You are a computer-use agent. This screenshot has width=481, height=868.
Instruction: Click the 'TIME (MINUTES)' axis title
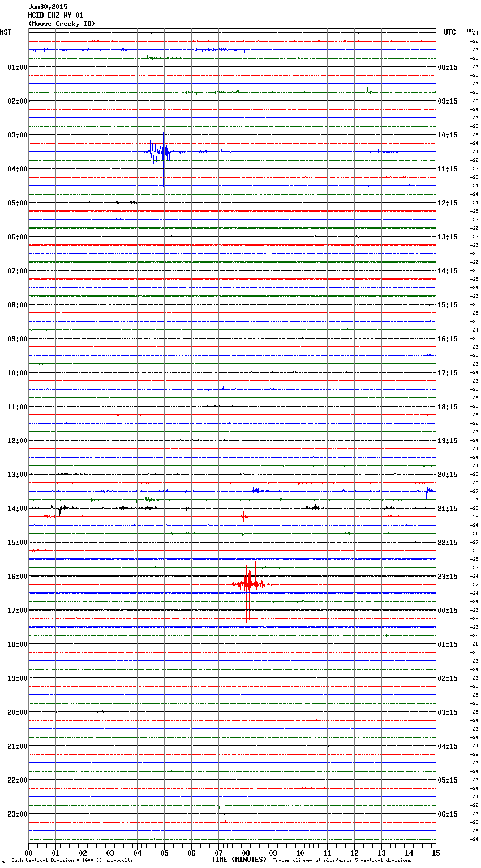point(239,860)
